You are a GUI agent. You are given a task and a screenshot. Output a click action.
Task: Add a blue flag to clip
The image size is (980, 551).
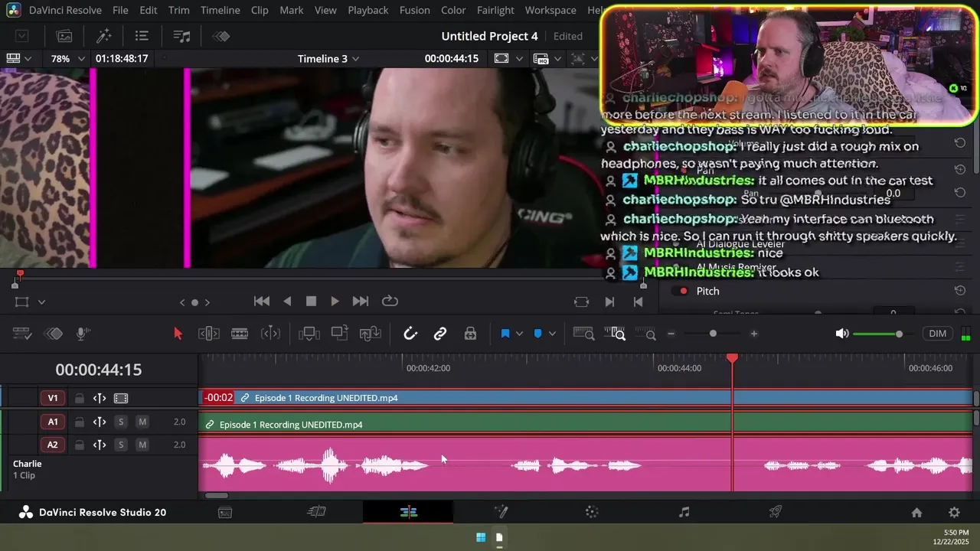tap(505, 334)
